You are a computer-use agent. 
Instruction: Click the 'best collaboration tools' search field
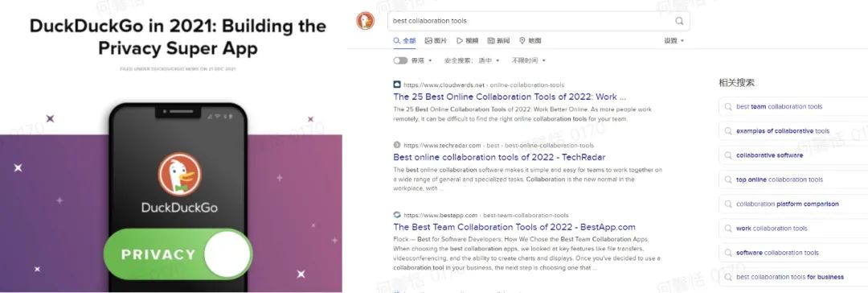click(x=538, y=21)
